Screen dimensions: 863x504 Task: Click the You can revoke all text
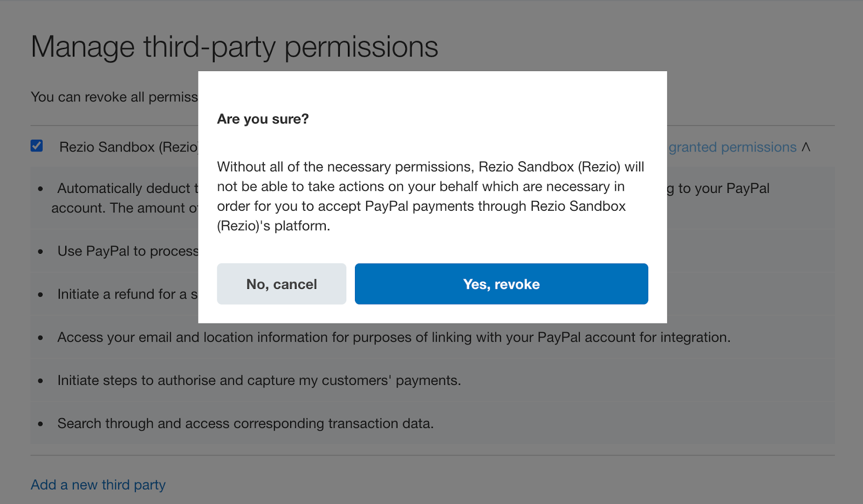(114, 97)
